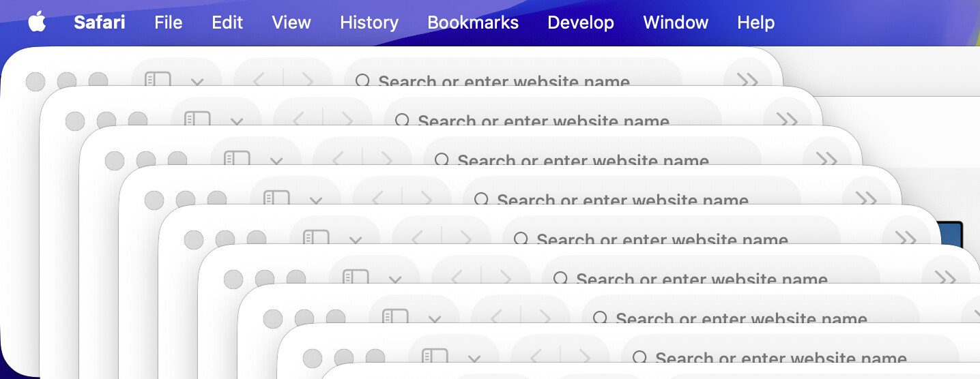Expand sidebar dropdown chevron in sixth window from back
980x379 pixels.
pyautogui.click(x=395, y=279)
